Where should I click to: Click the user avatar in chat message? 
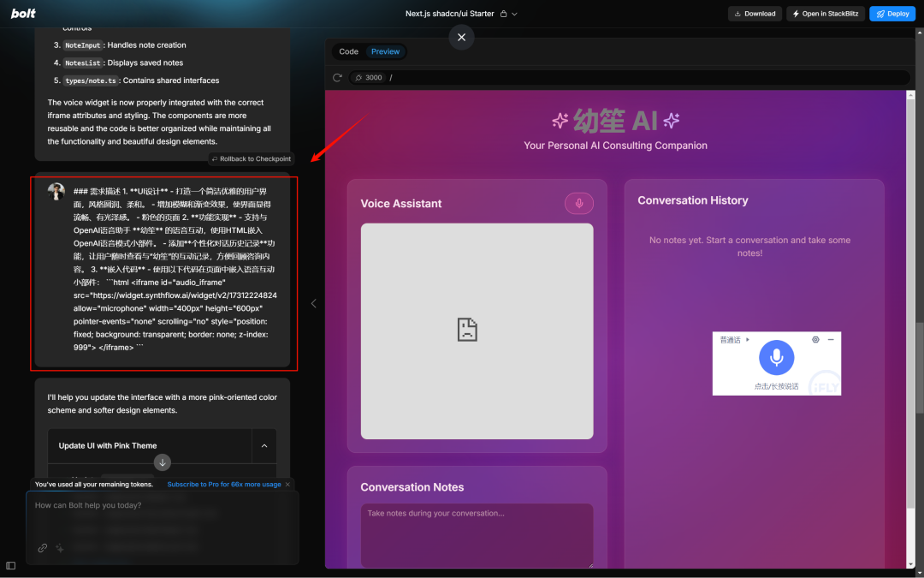point(56,192)
